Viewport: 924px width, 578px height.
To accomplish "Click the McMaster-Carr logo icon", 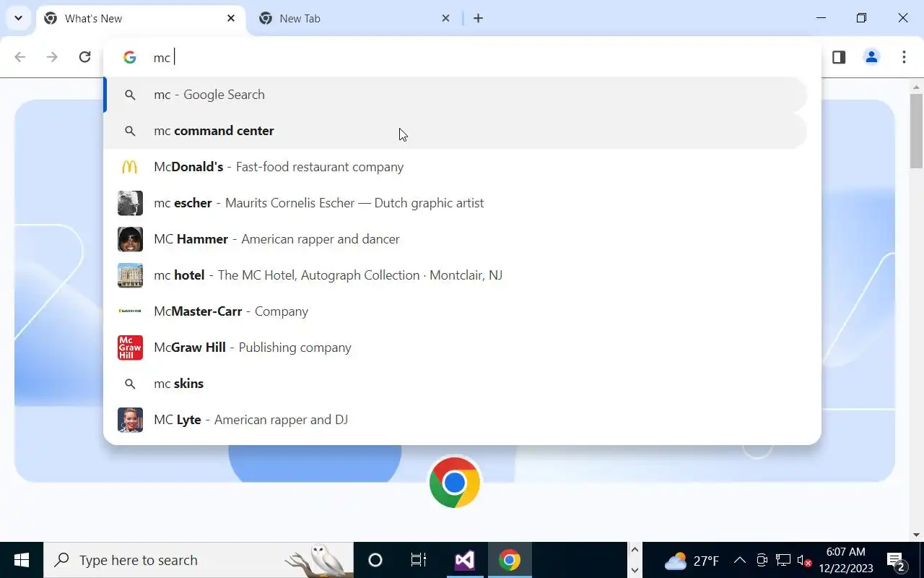I will (x=130, y=311).
